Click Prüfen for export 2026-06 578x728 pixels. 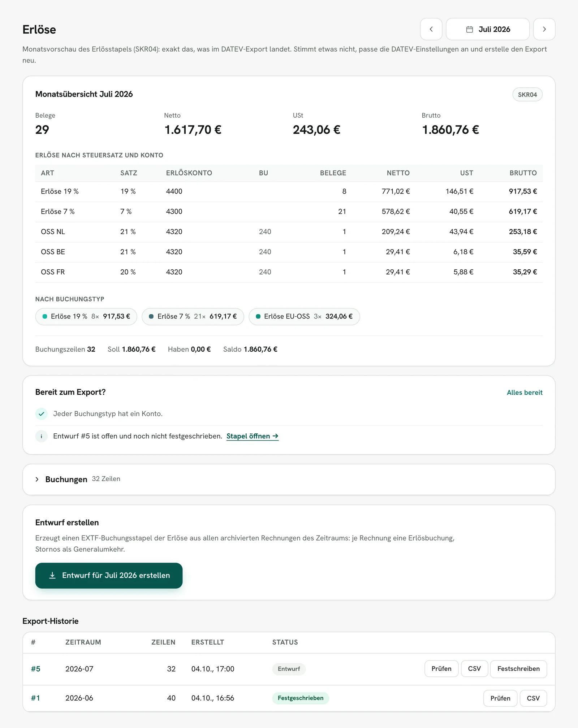[x=500, y=698]
